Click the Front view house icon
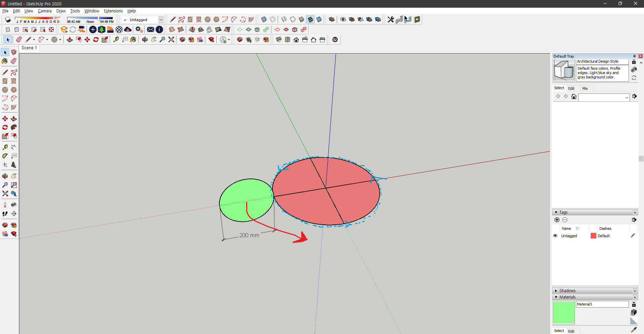This screenshot has height=334, width=644. click(296, 40)
